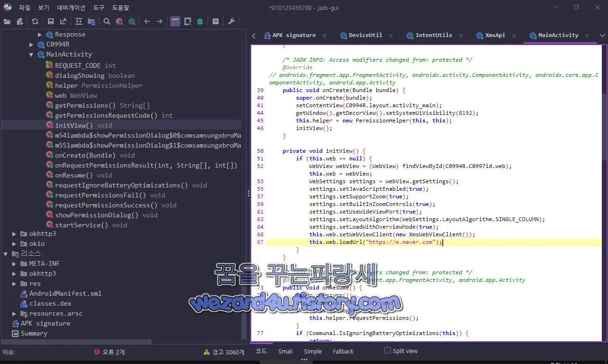Click the save all floppy icon
Screen dimensions: 608x364
pyautogui.click(x=51, y=21)
